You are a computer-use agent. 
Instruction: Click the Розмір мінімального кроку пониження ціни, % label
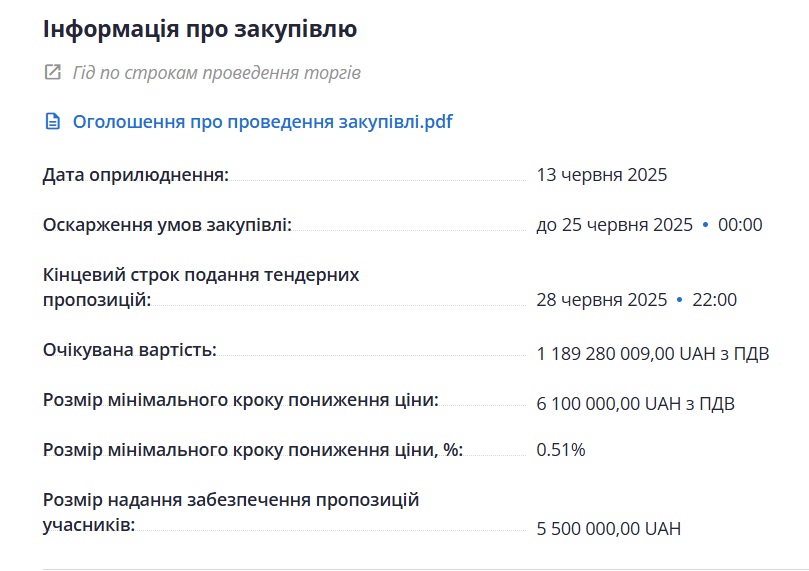[253, 450]
